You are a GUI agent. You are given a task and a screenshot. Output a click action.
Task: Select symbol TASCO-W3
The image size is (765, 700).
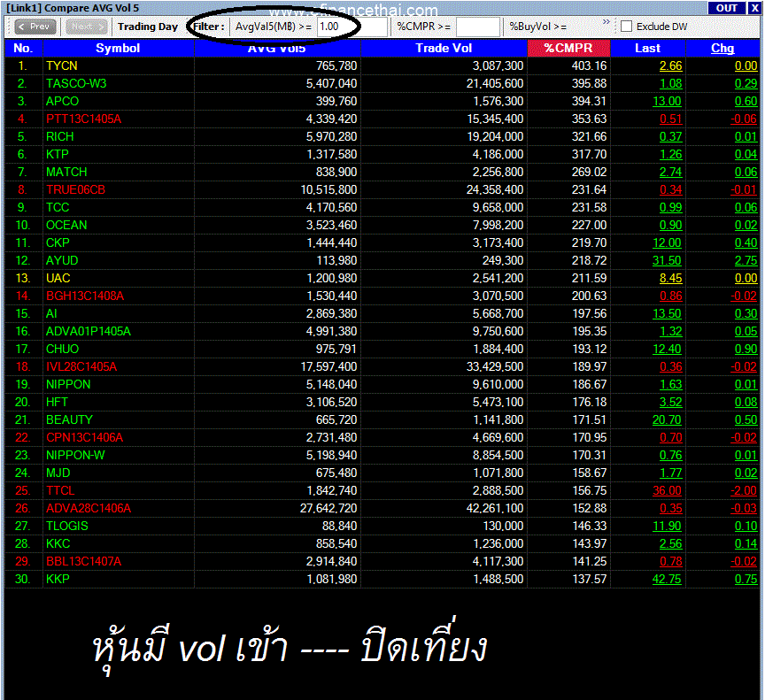[x=76, y=83]
